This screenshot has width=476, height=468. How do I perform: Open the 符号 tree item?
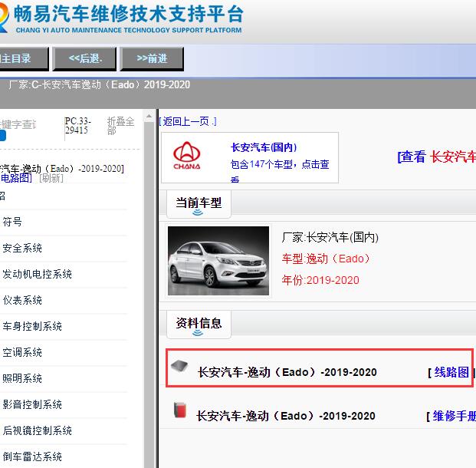[12, 222]
